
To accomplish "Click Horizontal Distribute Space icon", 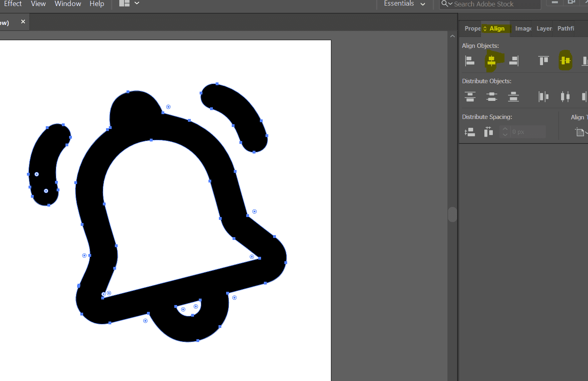I will [x=488, y=132].
